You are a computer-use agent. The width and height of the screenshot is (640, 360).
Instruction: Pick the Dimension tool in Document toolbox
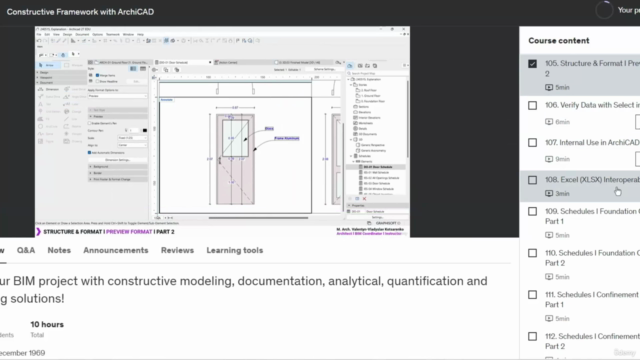coord(49,89)
